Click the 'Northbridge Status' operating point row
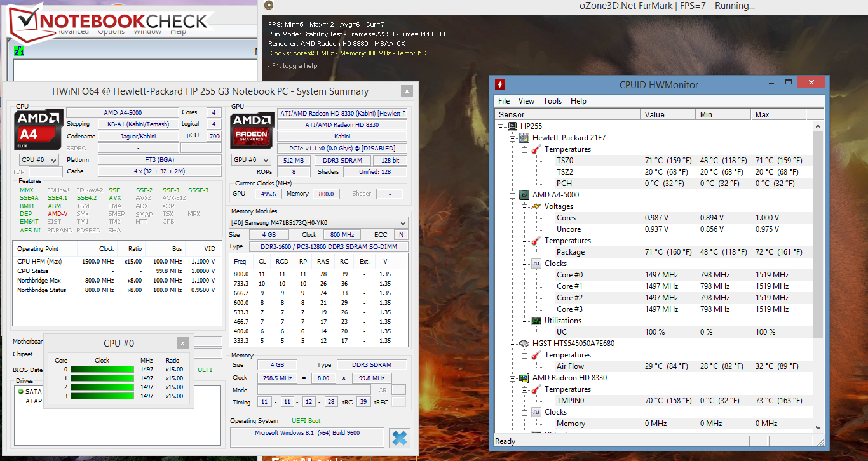Screen dimensions: 868x461 click(116, 290)
